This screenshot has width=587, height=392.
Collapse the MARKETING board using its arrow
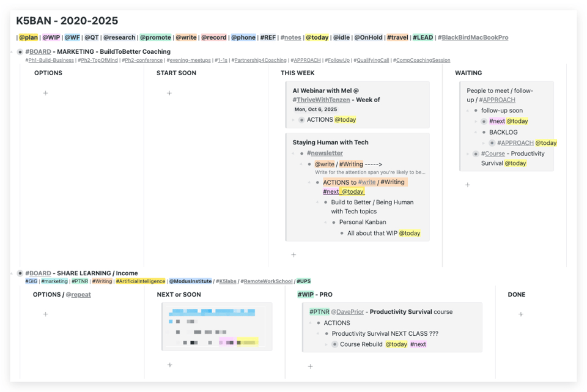(12, 52)
